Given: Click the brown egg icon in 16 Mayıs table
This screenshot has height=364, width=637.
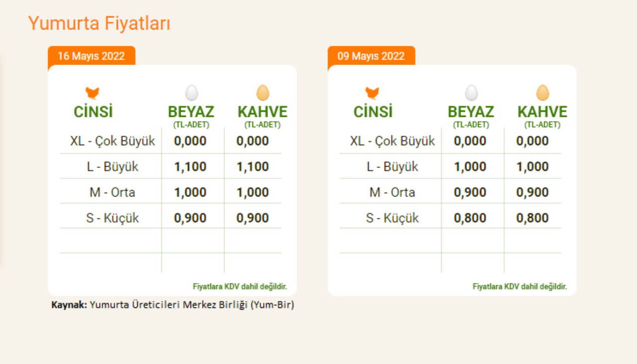Looking at the screenshot, I should [263, 93].
